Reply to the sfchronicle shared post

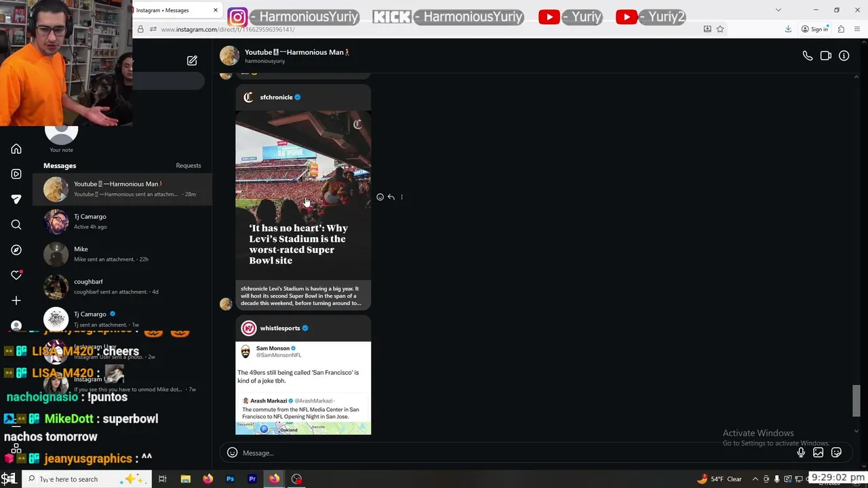391,197
